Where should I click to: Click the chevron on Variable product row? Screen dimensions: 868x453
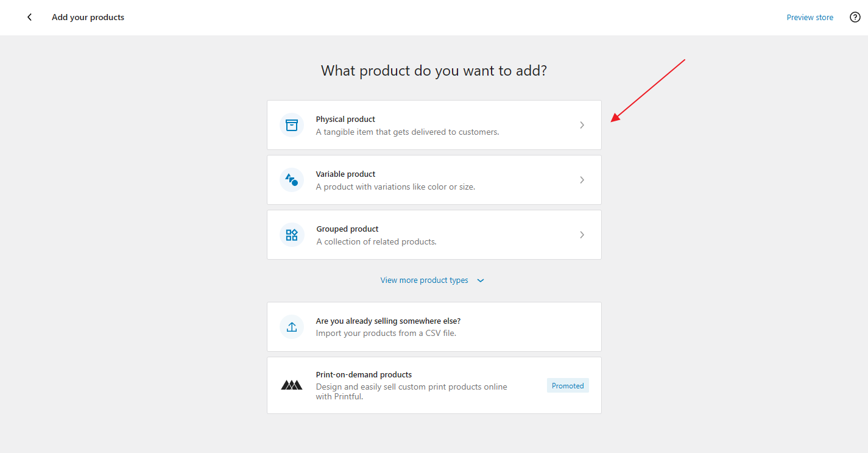coord(582,180)
